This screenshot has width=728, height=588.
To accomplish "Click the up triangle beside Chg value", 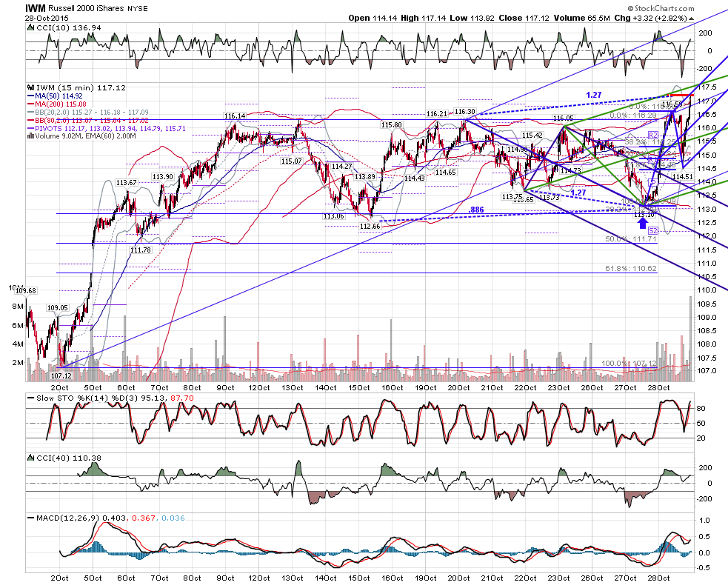I will (691, 18).
